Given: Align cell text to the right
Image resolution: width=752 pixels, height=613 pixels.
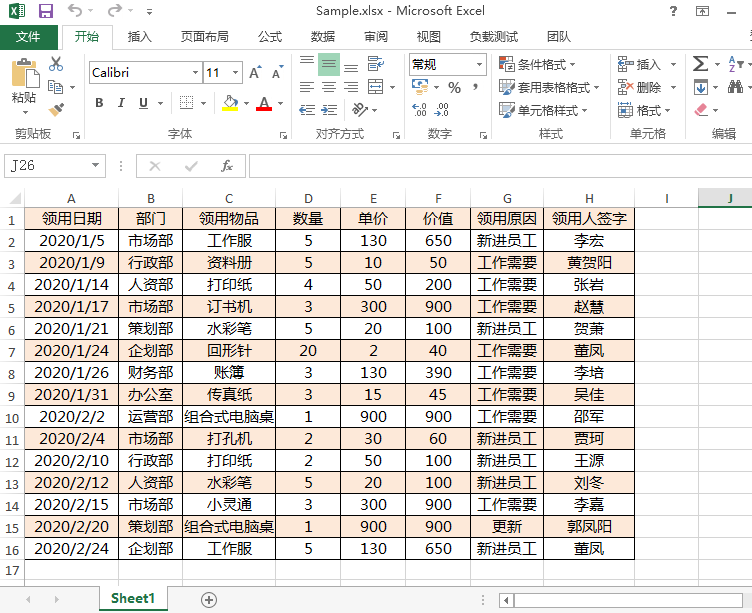Looking at the screenshot, I should pyautogui.click(x=351, y=87).
